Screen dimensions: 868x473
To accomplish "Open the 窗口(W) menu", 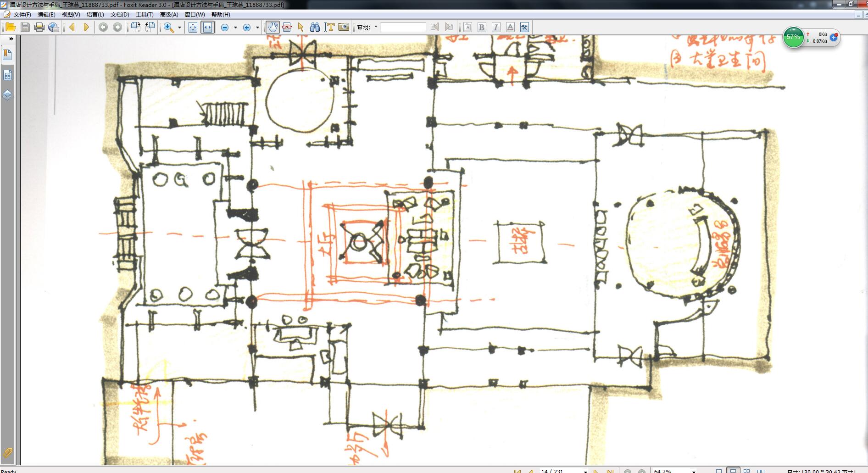I will point(195,15).
